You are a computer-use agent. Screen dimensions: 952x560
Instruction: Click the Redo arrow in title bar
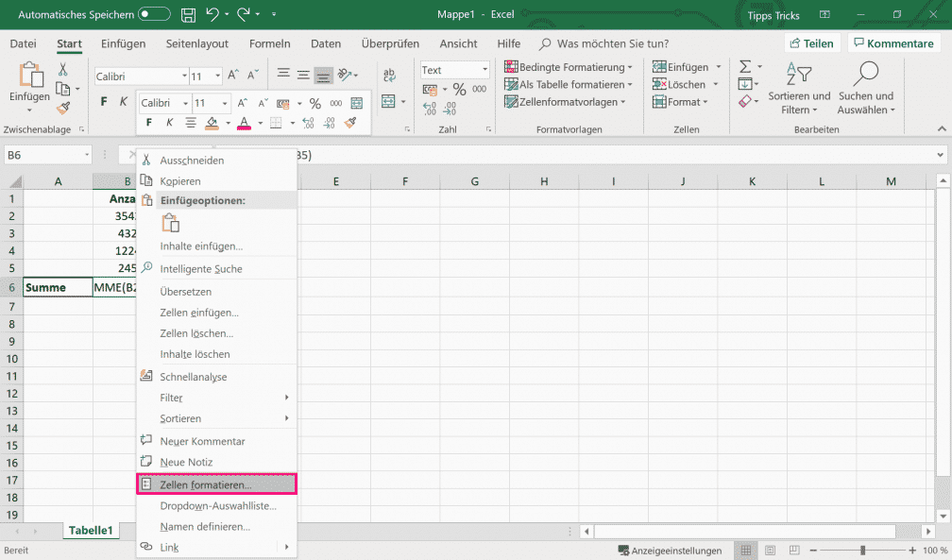(244, 14)
